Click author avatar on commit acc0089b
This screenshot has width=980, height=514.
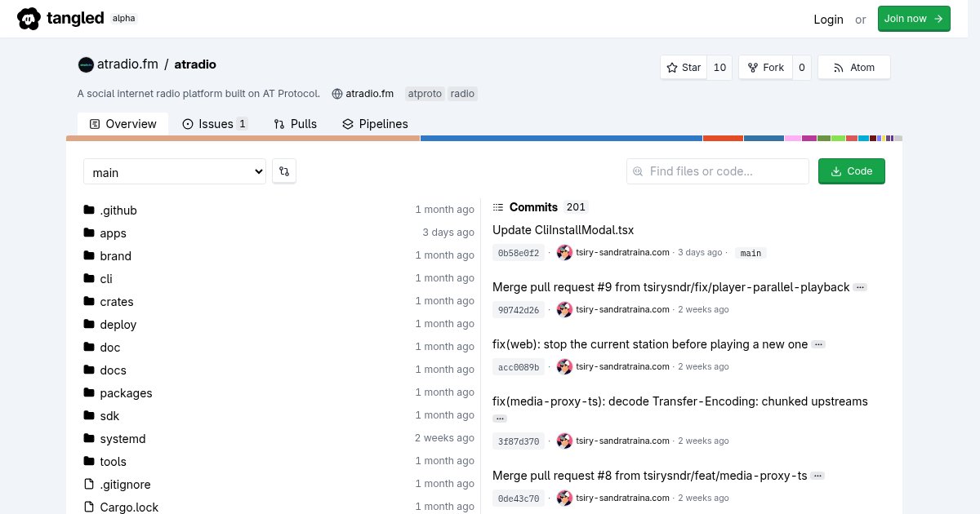[564, 367]
